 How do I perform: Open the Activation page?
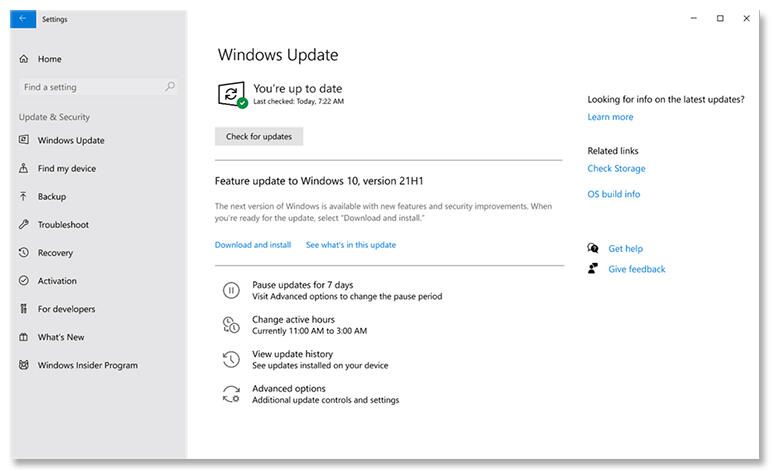click(x=57, y=281)
